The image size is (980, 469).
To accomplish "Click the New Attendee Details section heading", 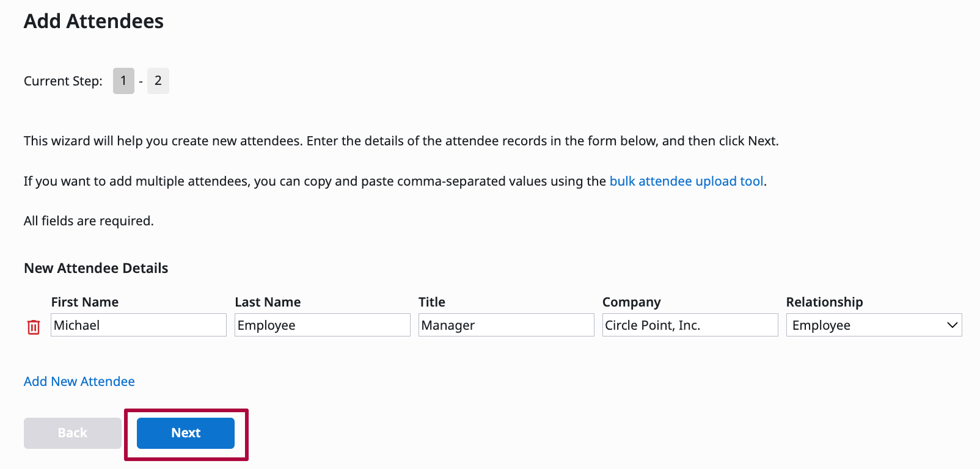I will 96,269.
